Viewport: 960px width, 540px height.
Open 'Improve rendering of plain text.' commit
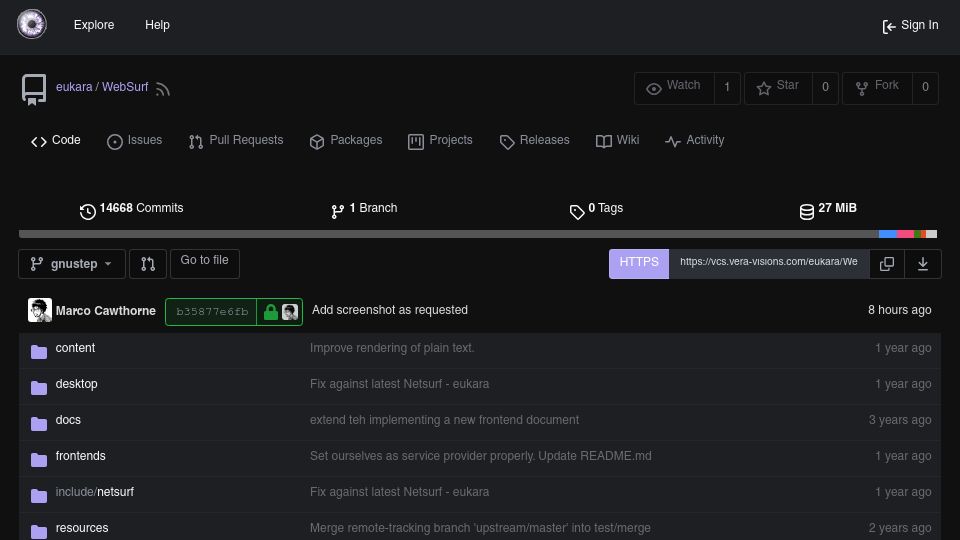coord(392,348)
